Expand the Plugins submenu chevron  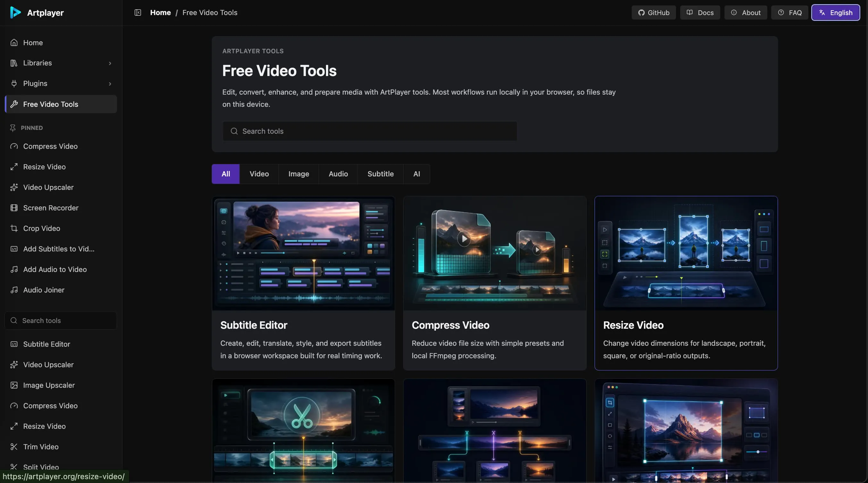point(110,84)
